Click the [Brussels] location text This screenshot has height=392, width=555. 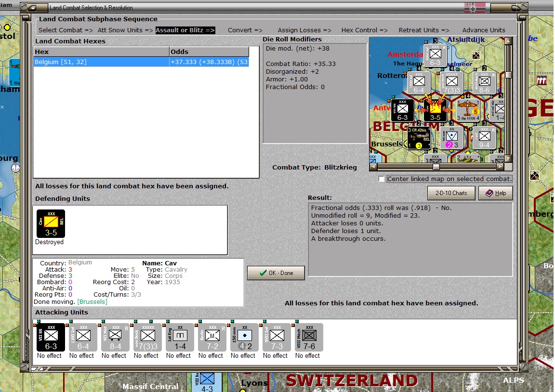pos(92,301)
